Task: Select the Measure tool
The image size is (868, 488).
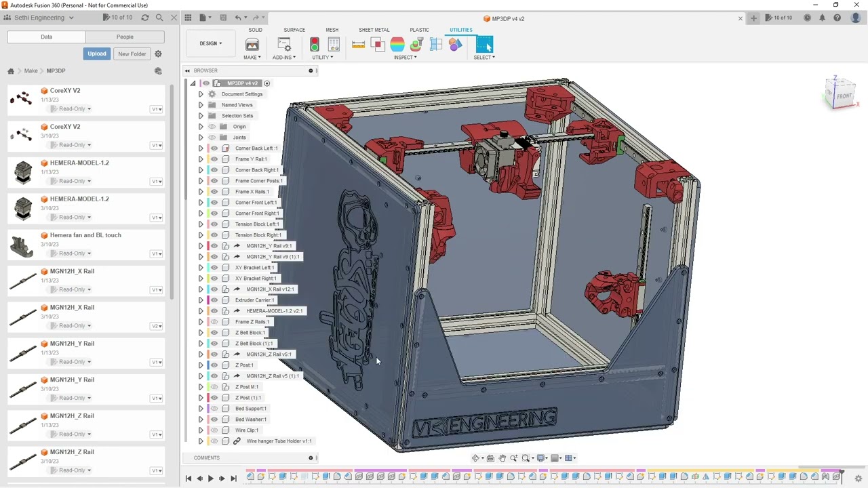Action: pyautogui.click(x=358, y=45)
